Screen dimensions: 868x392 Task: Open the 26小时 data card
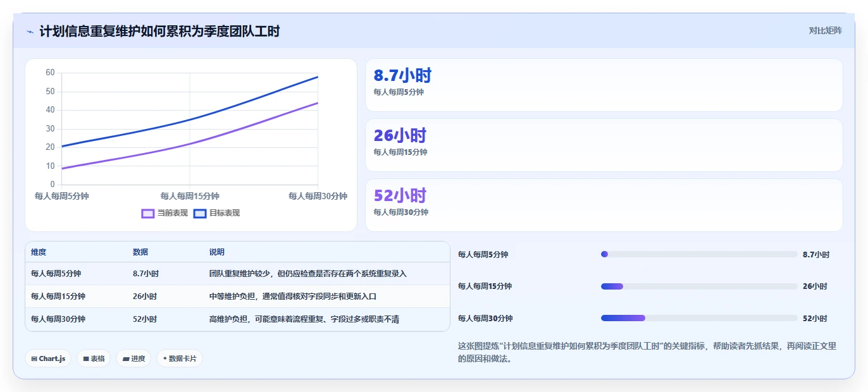[604, 145]
